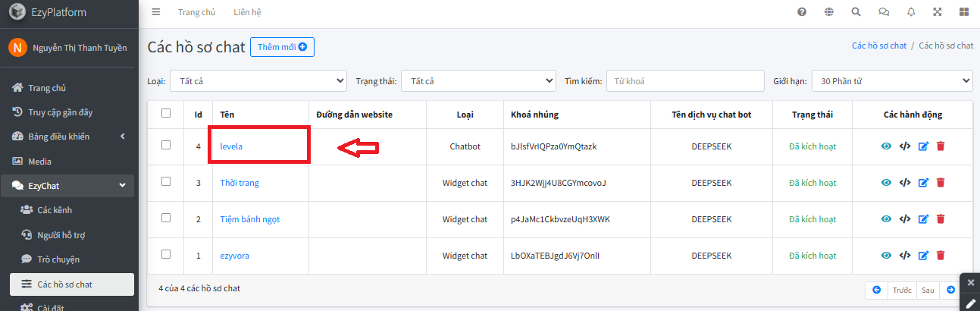
Task: Click the Thêm mới button
Action: click(282, 47)
